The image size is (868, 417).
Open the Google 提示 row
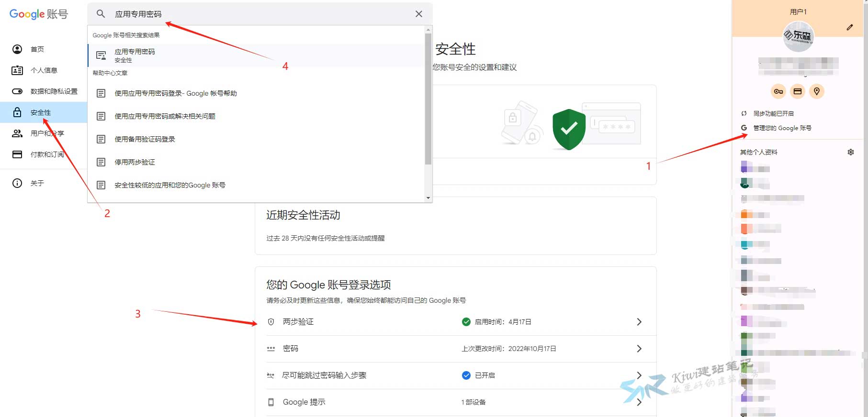coord(455,402)
